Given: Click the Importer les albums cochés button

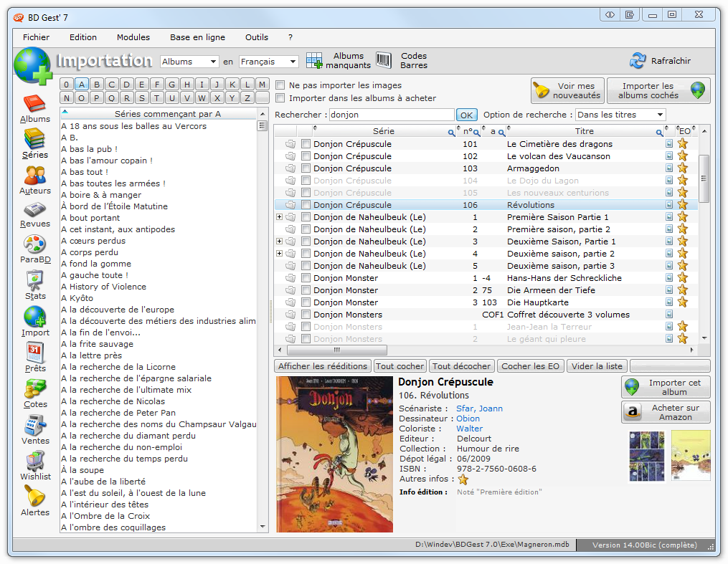Looking at the screenshot, I should 658,90.
